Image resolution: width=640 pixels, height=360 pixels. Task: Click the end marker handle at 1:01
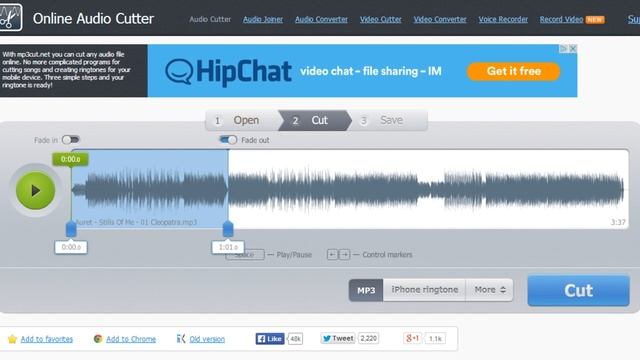tap(228, 229)
